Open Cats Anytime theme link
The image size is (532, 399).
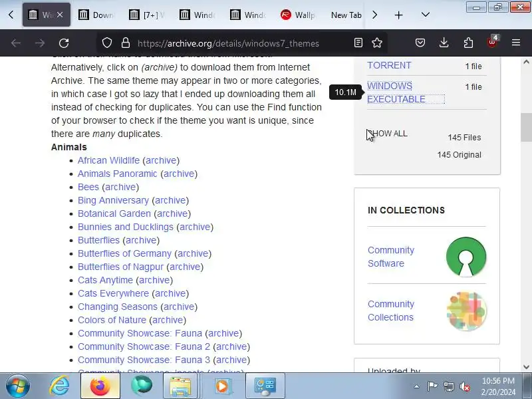click(x=105, y=280)
